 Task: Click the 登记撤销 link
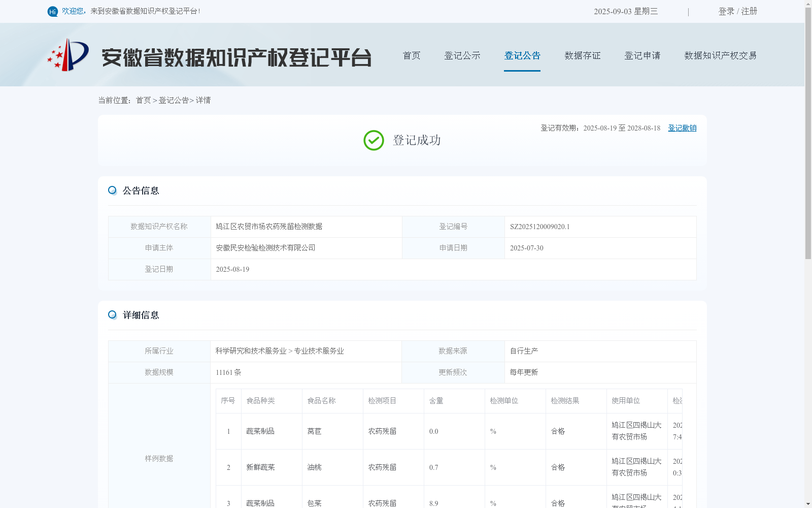click(682, 128)
